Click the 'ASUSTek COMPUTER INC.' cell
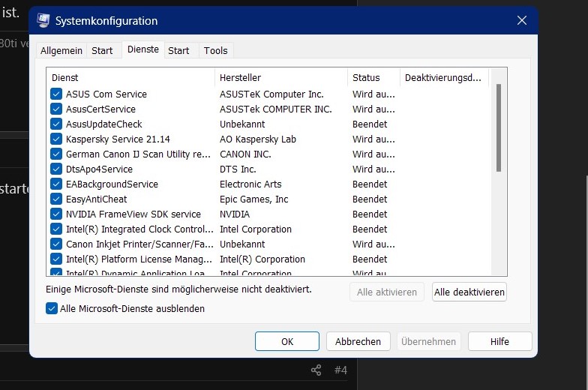The height and width of the screenshot is (390, 588). (x=276, y=109)
